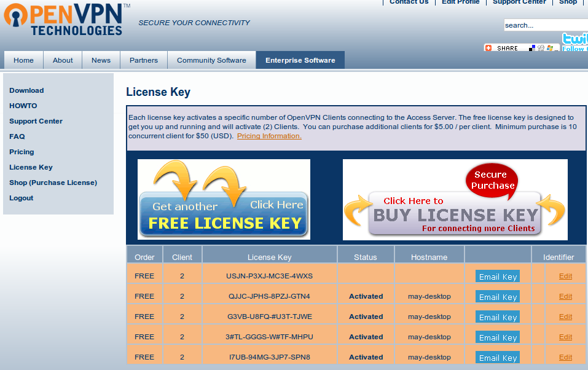Click Activated status for QJJC-JPHS-8PZJ-GTN4
This screenshot has width=588, height=370.
(x=366, y=296)
